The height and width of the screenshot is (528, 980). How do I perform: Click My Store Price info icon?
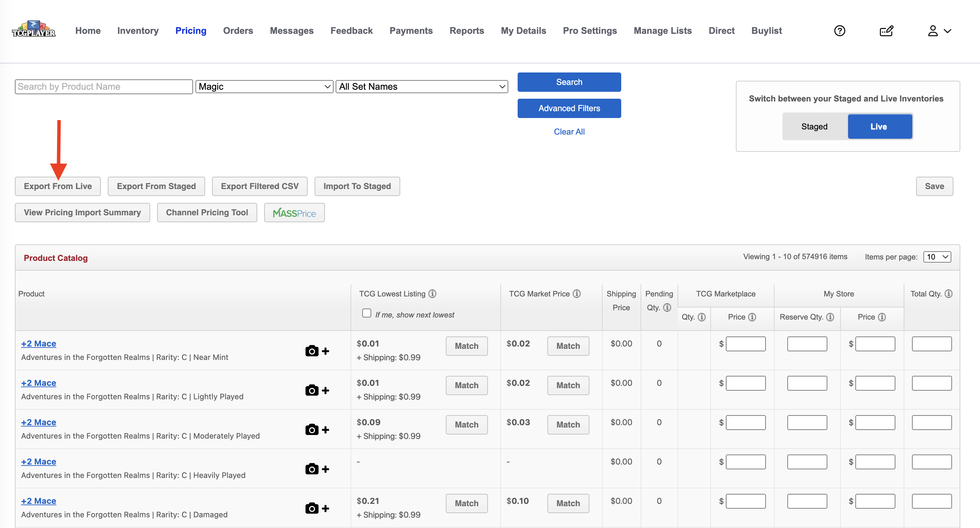882,317
